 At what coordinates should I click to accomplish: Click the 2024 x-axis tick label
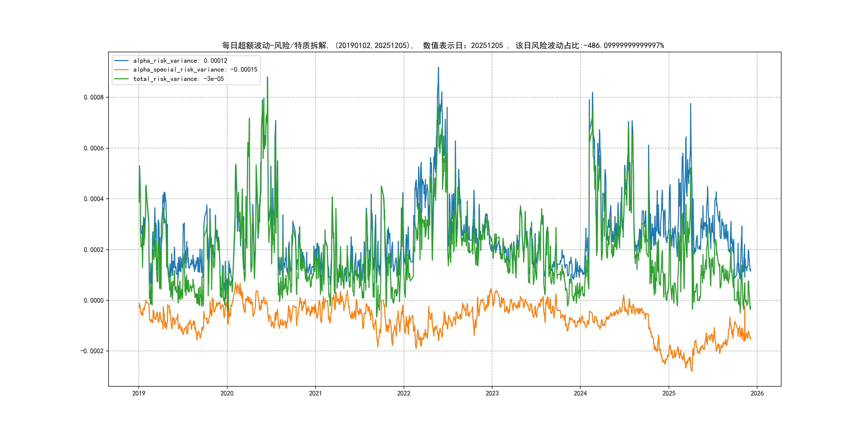pyautogui.click(x=580, y=393)
